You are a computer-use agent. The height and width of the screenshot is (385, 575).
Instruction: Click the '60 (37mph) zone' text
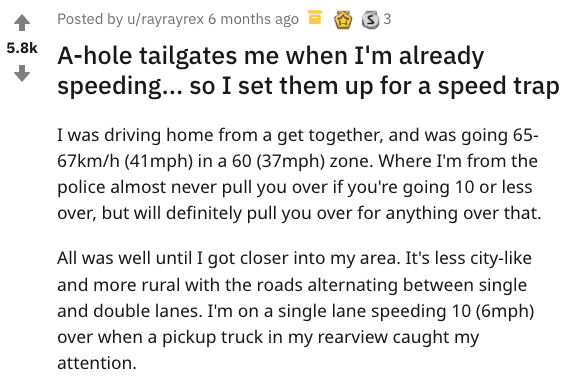(x=302, y=161)
